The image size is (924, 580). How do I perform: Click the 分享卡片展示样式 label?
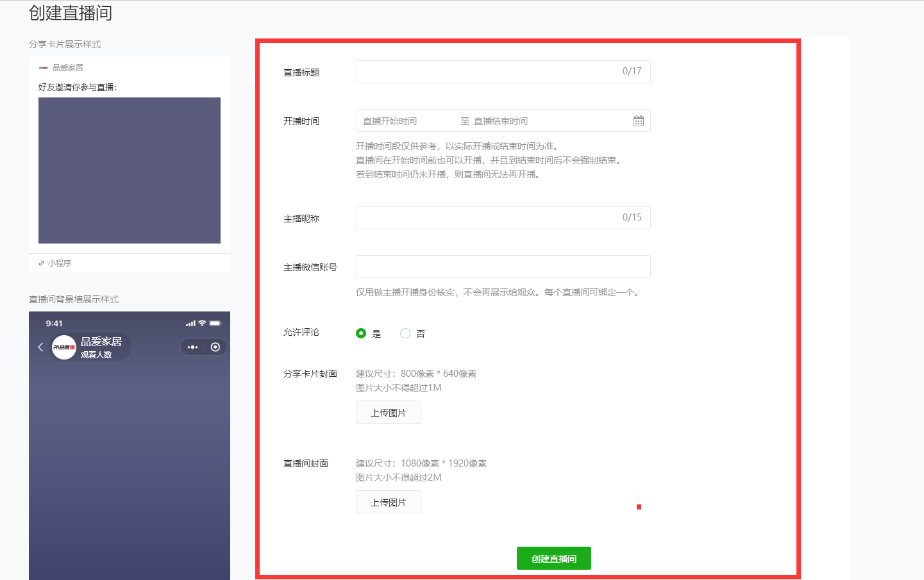(x=65, y=44)
